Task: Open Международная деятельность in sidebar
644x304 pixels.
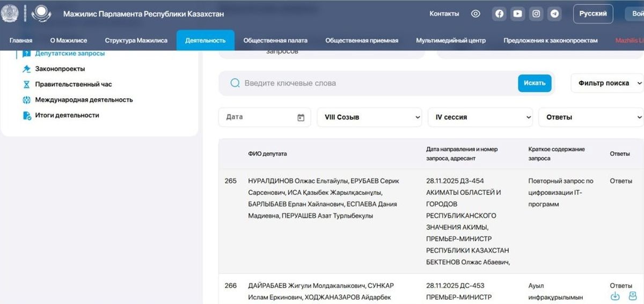Action: coord(84,100)
